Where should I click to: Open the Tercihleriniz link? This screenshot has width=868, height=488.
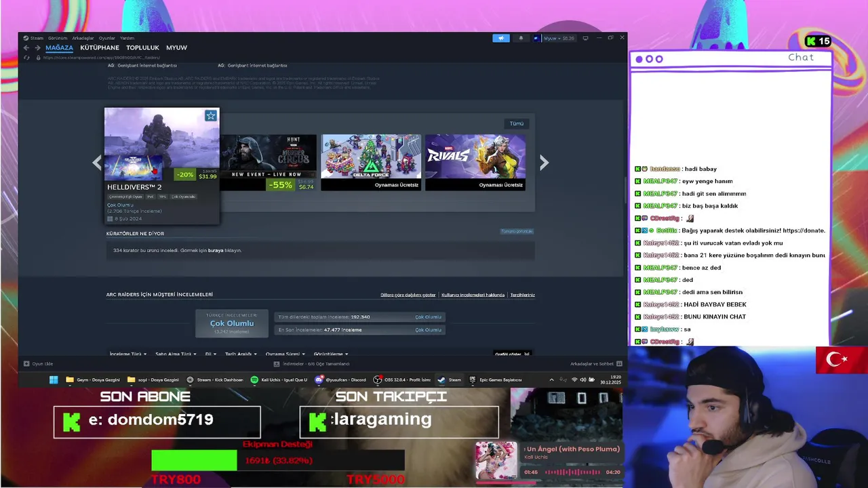[x=522, y=295]
